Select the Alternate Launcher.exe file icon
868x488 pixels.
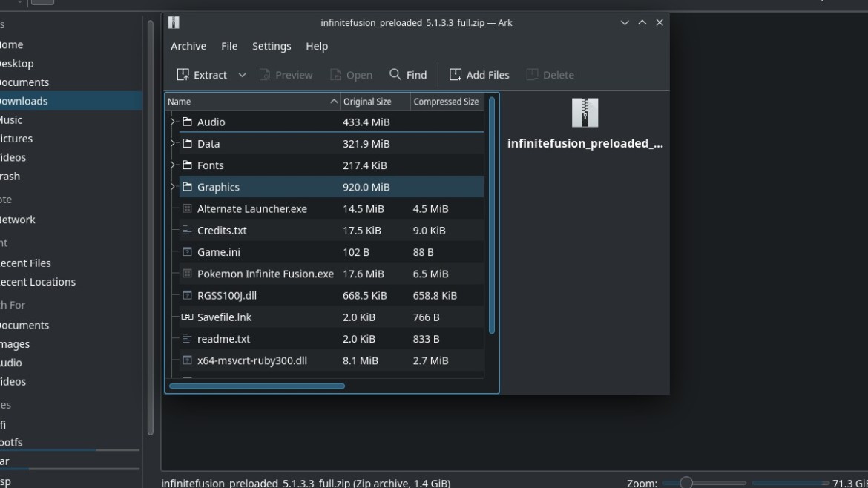(x=187, y=209)
